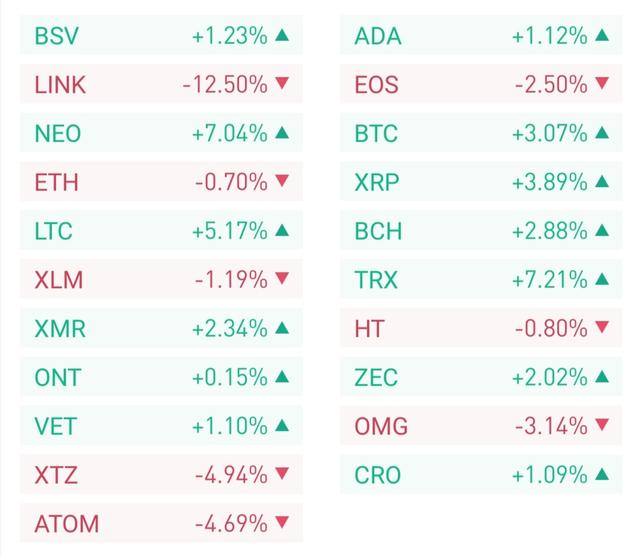Open the BCH coin row
Screen dimensions: 640x557
[x=482, y=232]
